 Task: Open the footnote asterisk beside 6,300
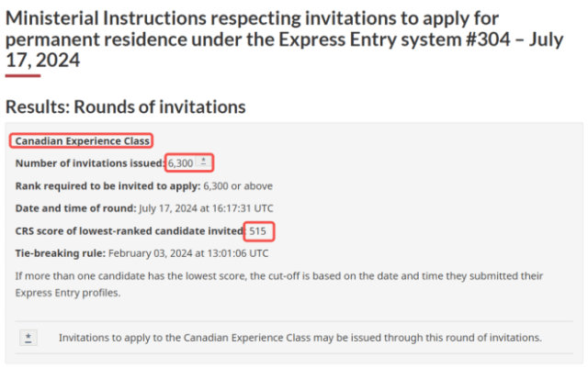[203, 162]
